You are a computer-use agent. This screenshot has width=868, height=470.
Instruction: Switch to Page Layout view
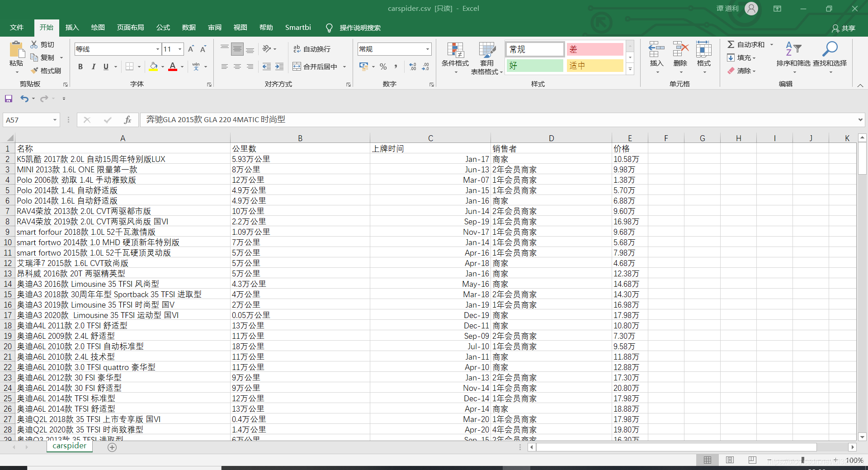730,460
